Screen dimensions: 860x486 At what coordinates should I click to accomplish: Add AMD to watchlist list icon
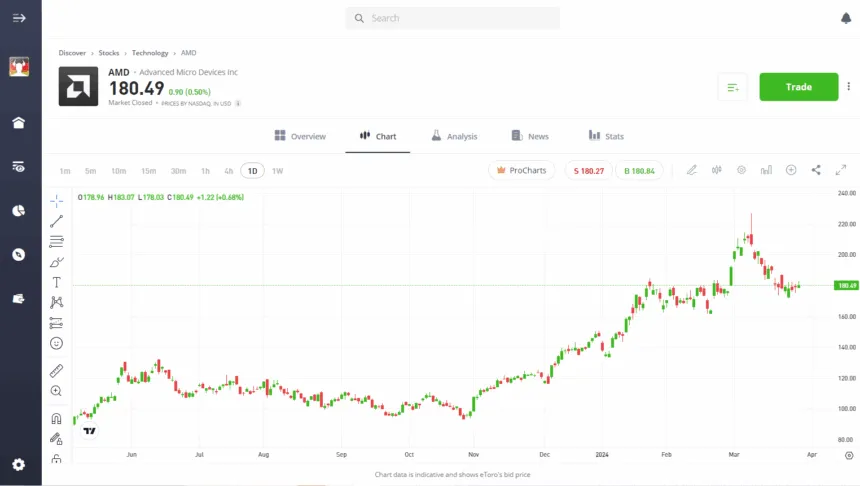[733, 87]
